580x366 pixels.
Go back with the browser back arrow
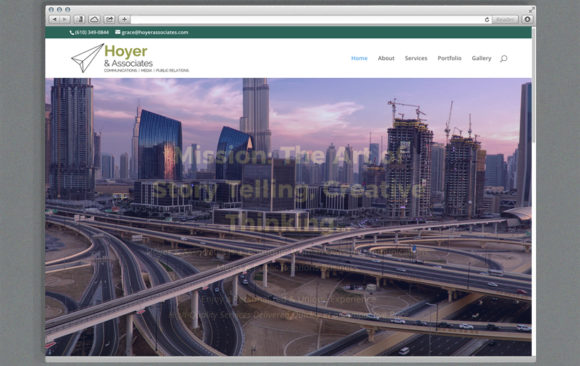[x=54, y=19]
